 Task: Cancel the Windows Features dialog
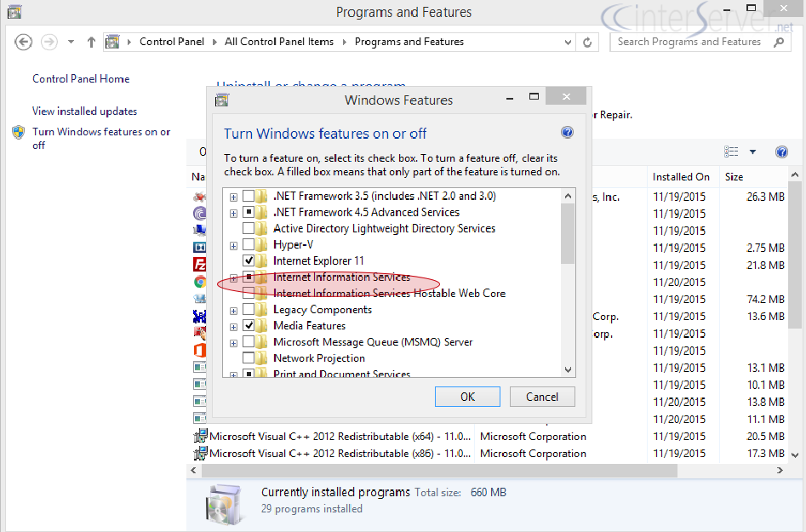(x=542, y=397)
